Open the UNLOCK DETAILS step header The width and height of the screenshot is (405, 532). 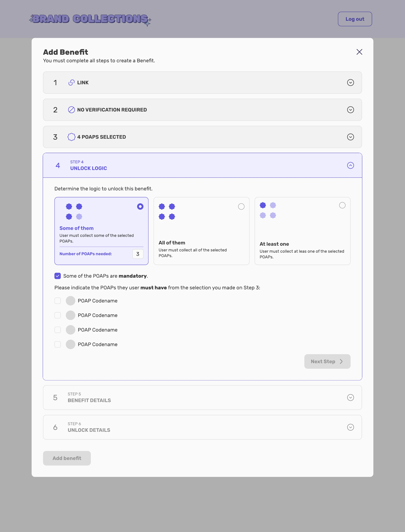[202, 427]
